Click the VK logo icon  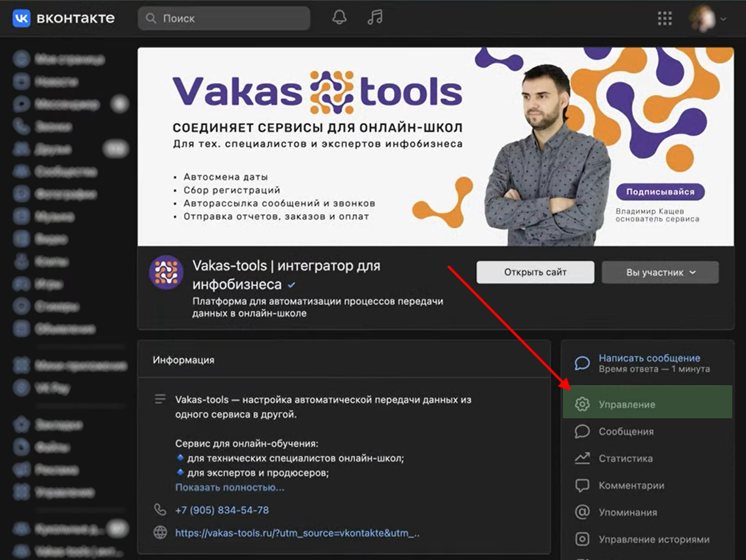[x=22, y=18]
